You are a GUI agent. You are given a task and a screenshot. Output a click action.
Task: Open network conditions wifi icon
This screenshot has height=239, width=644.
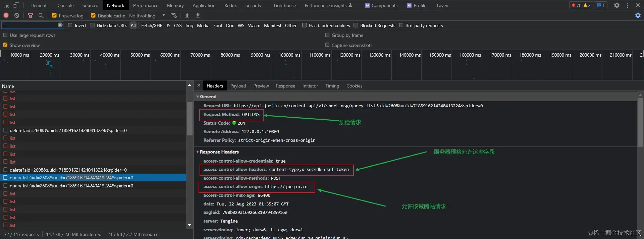[174, 15]
